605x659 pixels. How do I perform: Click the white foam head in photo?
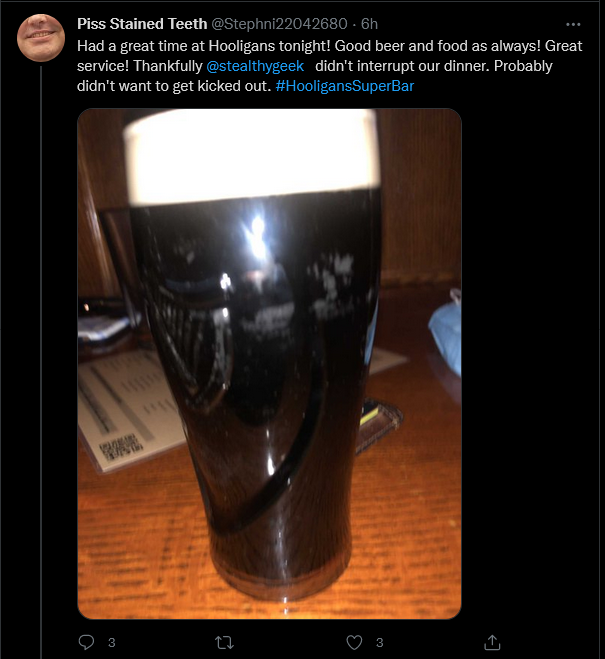252,156
